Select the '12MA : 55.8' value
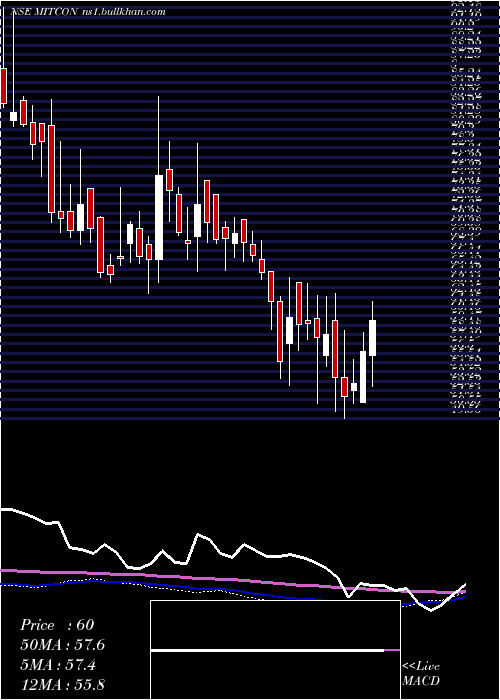Image resolution: width=500 pixels, height=700 pixels. (x=62, y=685)
